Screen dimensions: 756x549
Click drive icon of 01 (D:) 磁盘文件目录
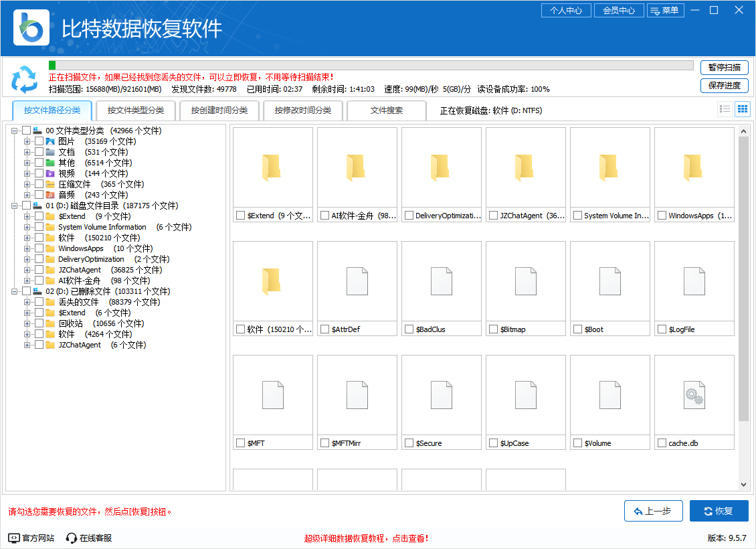coord(37,206)
